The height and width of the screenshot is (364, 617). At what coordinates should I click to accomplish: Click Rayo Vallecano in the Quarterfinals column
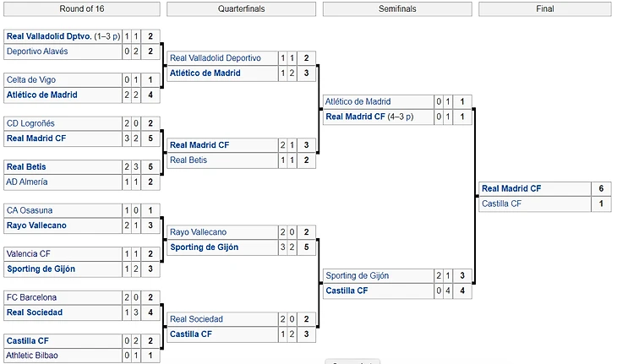[x=199, y=232]
